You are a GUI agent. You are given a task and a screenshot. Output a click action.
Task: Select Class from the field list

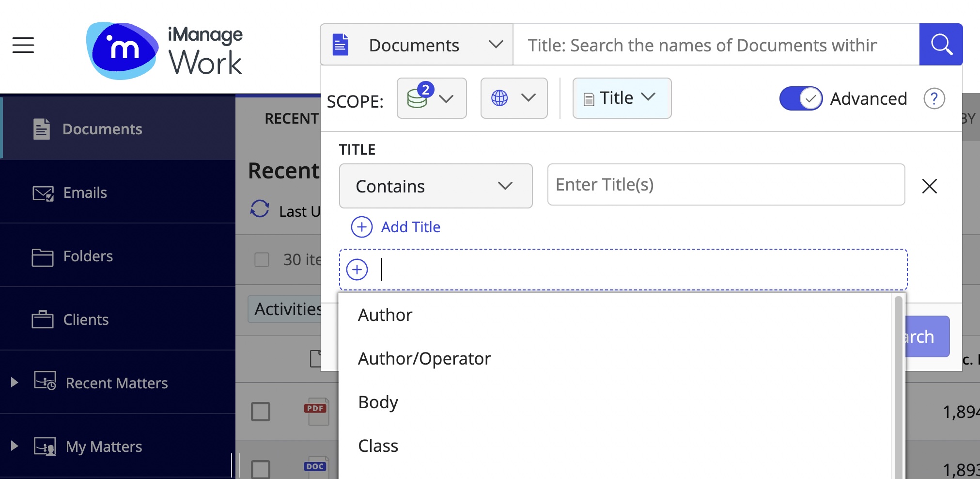(x=615, y=446)
